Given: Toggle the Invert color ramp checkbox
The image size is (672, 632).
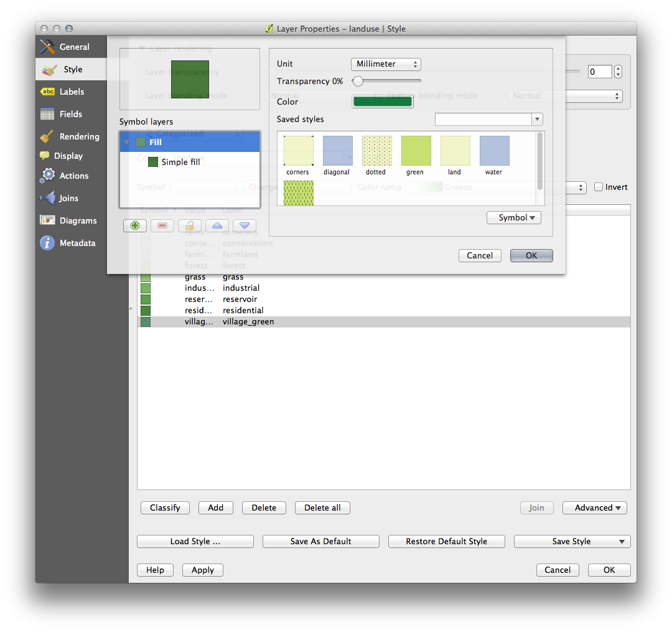Looking at the screenshot, I should tap(599, 187).
